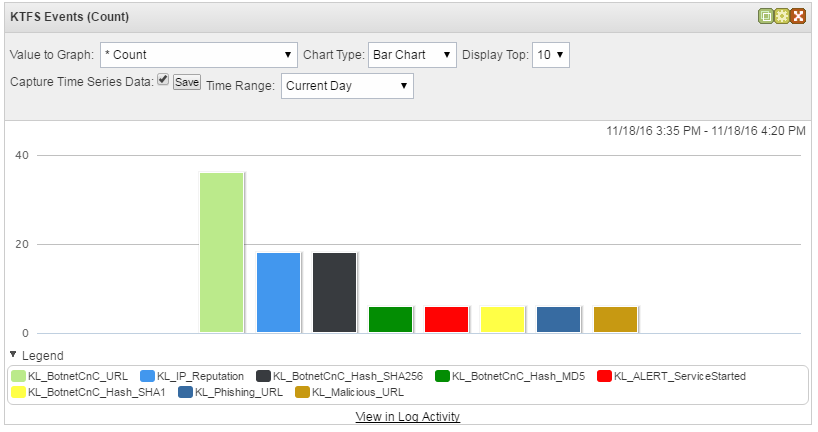Click the Save button
Image resolution: width=818 pixels, height=432 pixels.
pyautogui.click(x=188, y=82)
